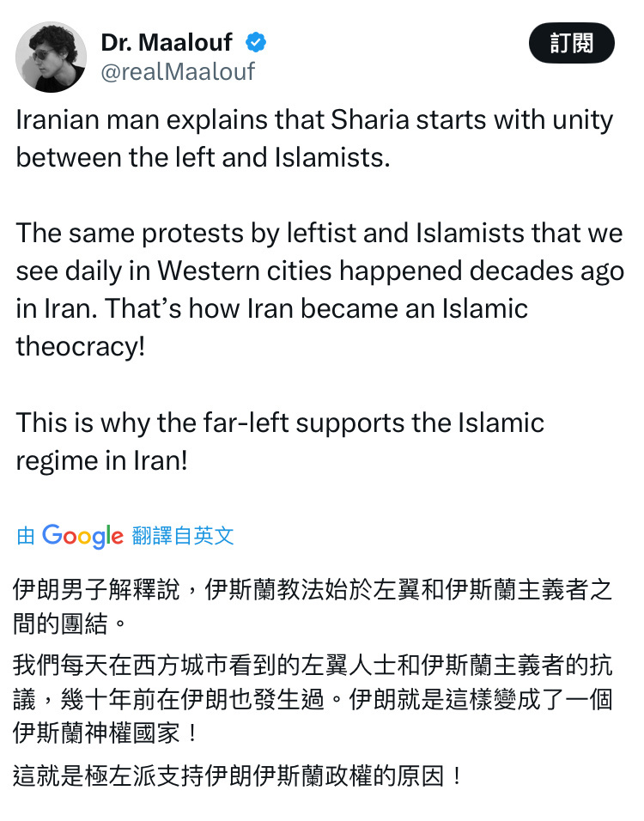Click the colorful Google logo
644x821 pixels.
pyautogui.click(x=82, y=536)
